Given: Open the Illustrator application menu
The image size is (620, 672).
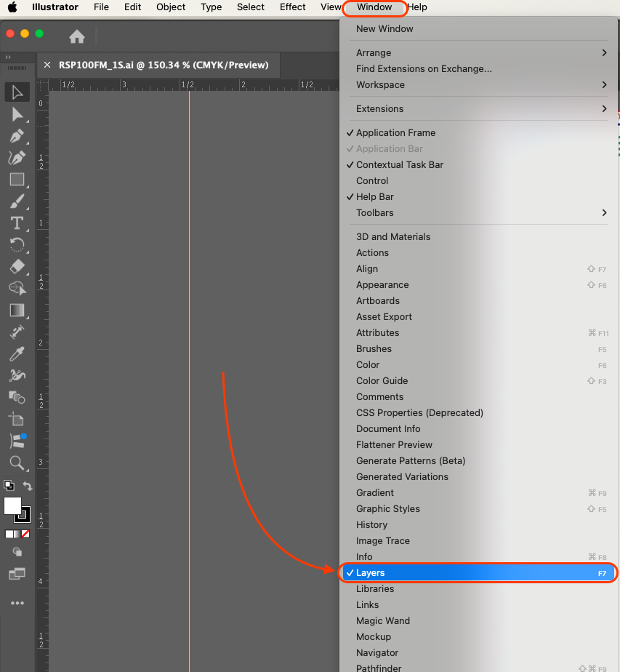Looking at the screenshot, I should click(x=55, y=7).
